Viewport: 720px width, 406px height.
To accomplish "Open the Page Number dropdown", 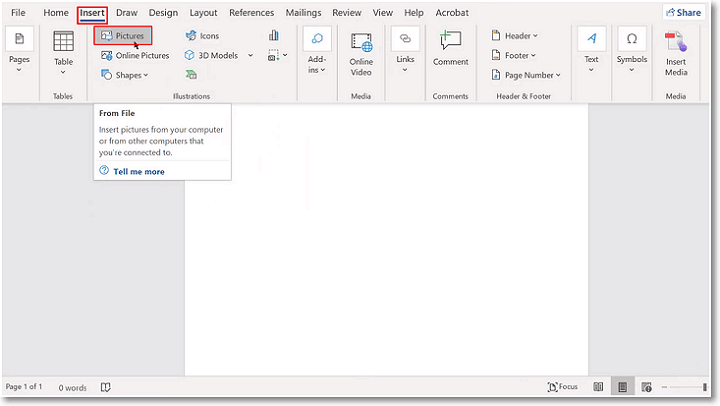I will coord(526,75).
